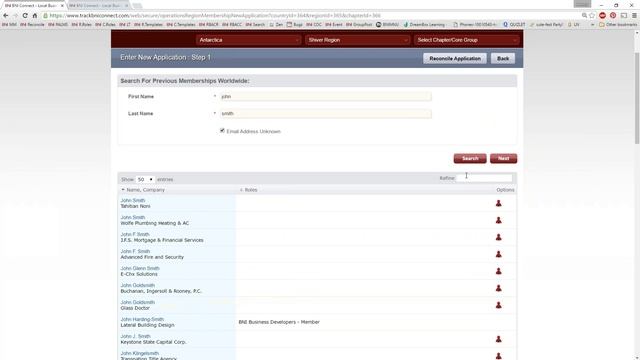Close the first BNI Connect tab
640x360 pixels.
[62, 6]
